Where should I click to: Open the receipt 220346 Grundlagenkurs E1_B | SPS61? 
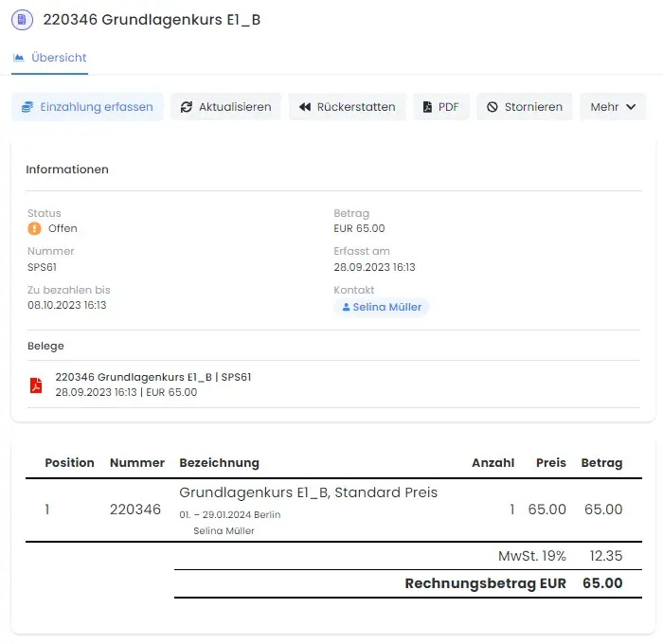click(153, 377)
